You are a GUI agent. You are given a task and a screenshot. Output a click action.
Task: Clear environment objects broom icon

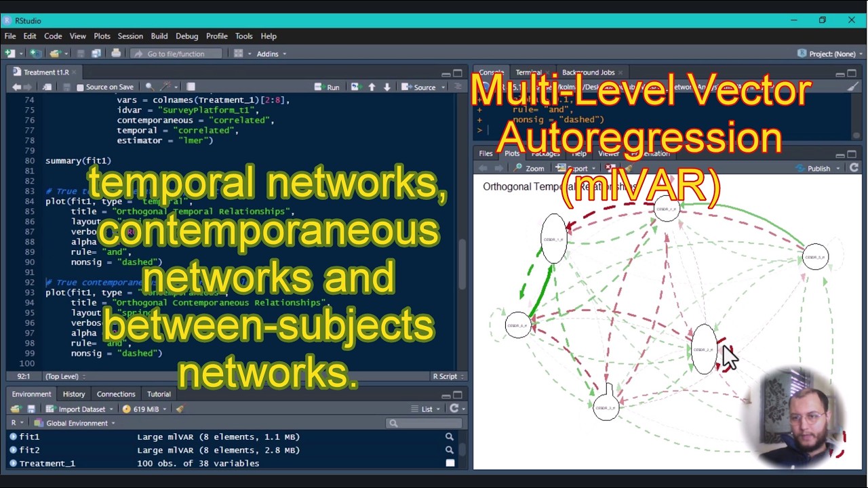click(x=179, y=409)
